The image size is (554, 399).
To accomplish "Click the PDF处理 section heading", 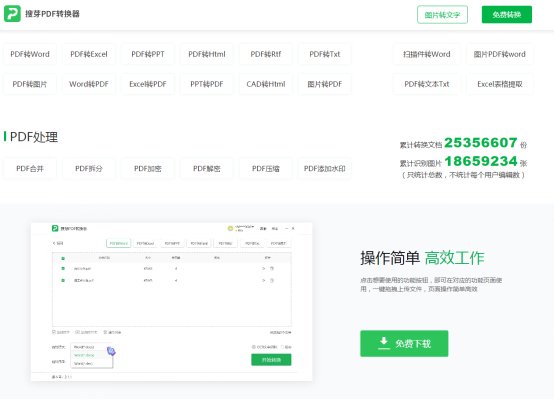I will (34, 137).
